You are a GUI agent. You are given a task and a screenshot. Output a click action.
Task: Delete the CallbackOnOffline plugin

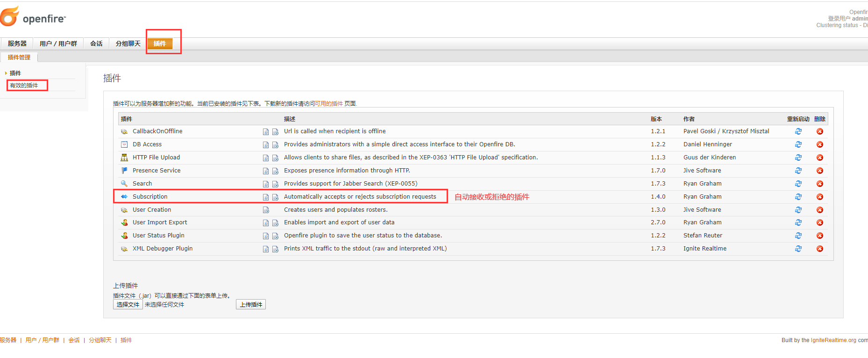pyautogui.click(x=819, y=131)
